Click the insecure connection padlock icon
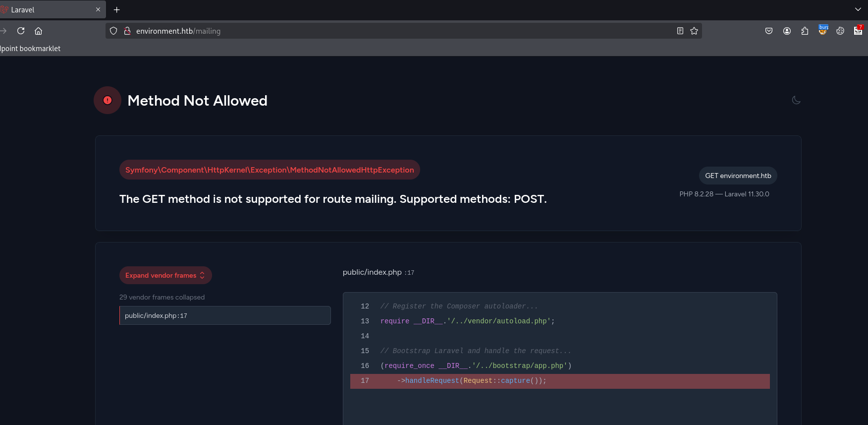 127,31
